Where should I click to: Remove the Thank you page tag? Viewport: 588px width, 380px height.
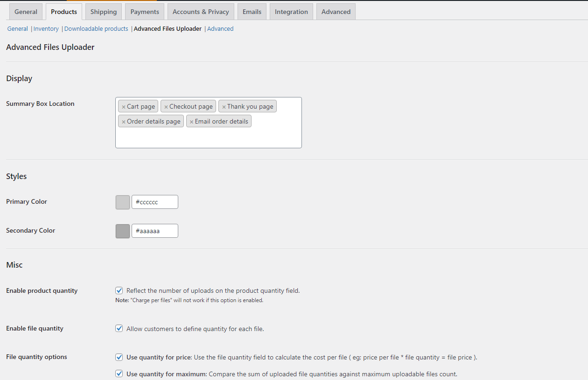point(224,107)
